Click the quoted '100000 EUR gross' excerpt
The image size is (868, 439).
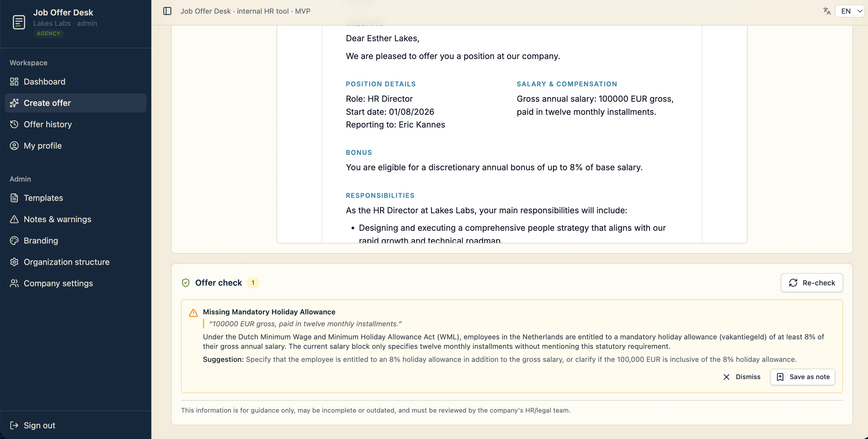pos(306,324)
